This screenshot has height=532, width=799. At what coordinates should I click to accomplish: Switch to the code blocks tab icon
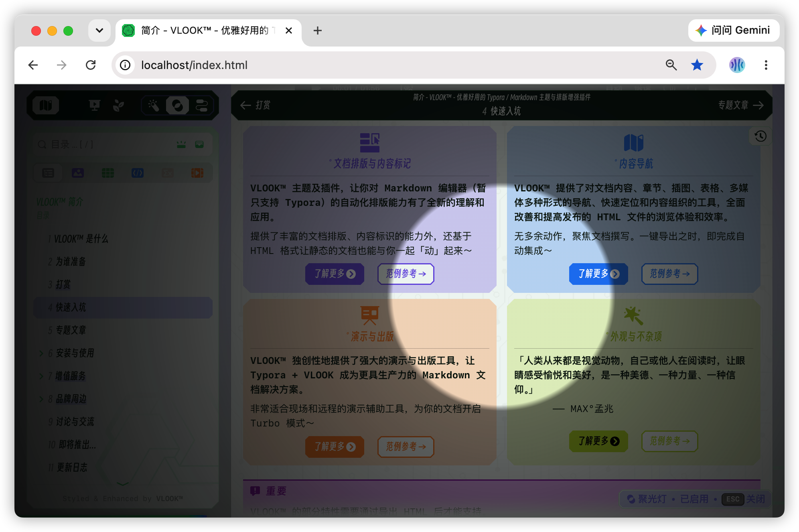coord(138,173)
